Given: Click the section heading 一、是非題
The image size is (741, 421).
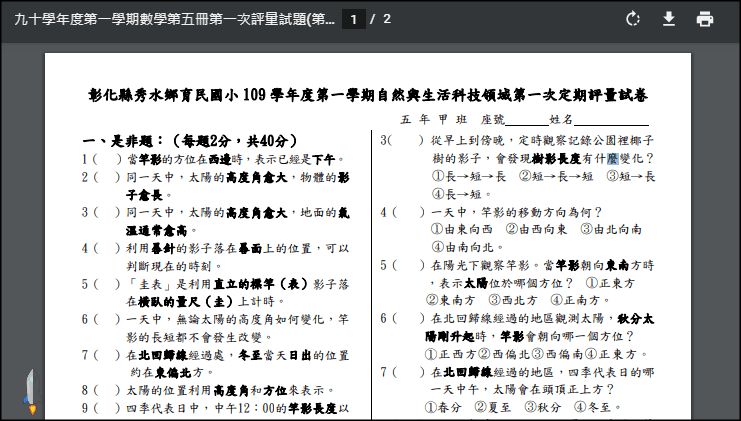Looking at the screenshot, I should pos(190,141).
